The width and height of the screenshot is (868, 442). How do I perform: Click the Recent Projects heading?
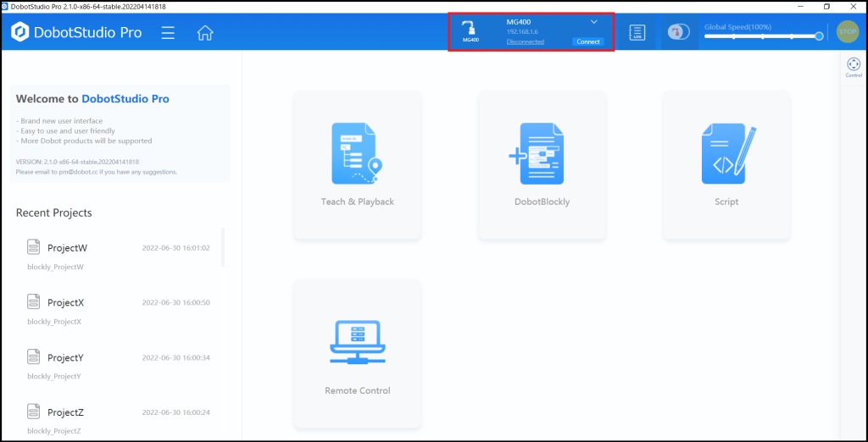pyautogui.click(x=54, y=213)
